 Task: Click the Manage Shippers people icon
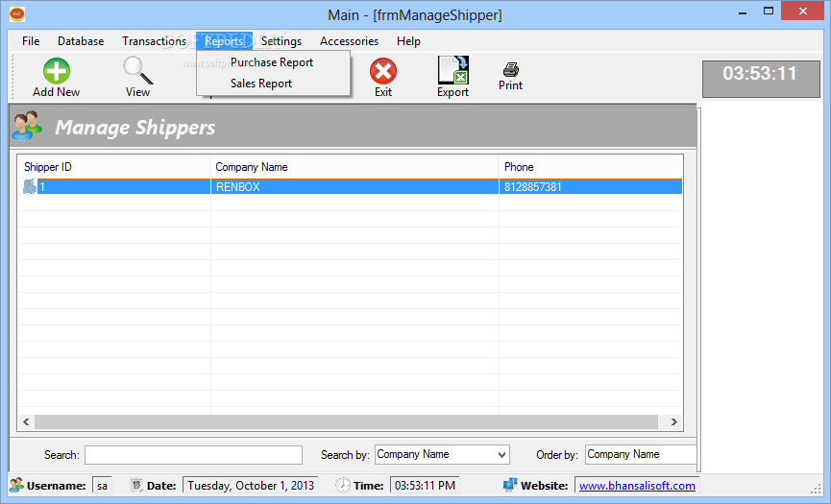[27, 126]
